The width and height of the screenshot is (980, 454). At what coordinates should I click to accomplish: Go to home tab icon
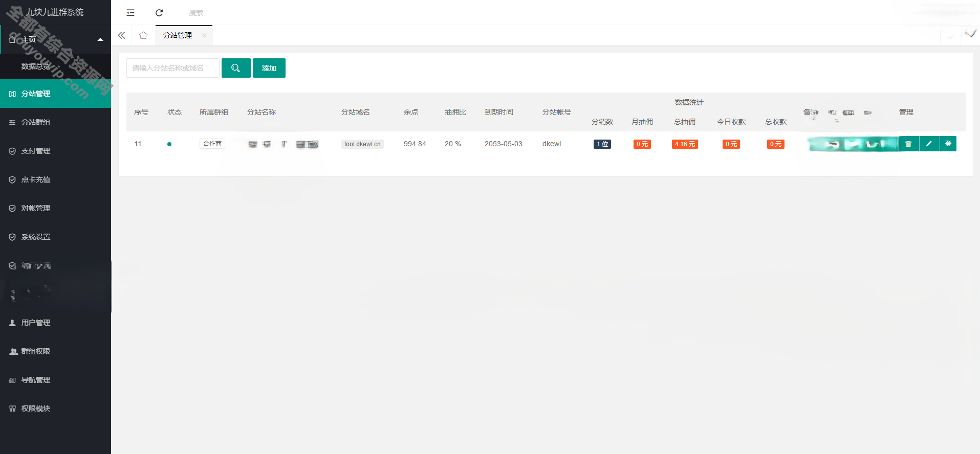[143, 35]
